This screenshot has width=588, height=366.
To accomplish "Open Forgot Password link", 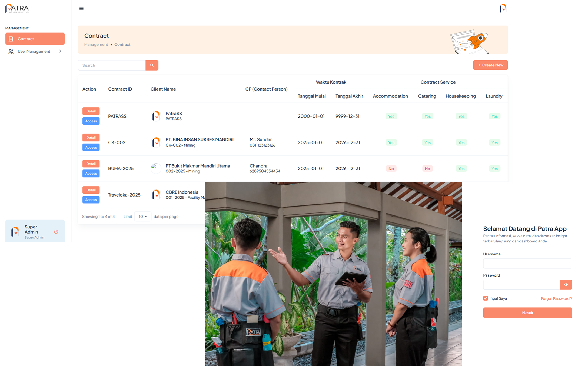I will point(556,298).
